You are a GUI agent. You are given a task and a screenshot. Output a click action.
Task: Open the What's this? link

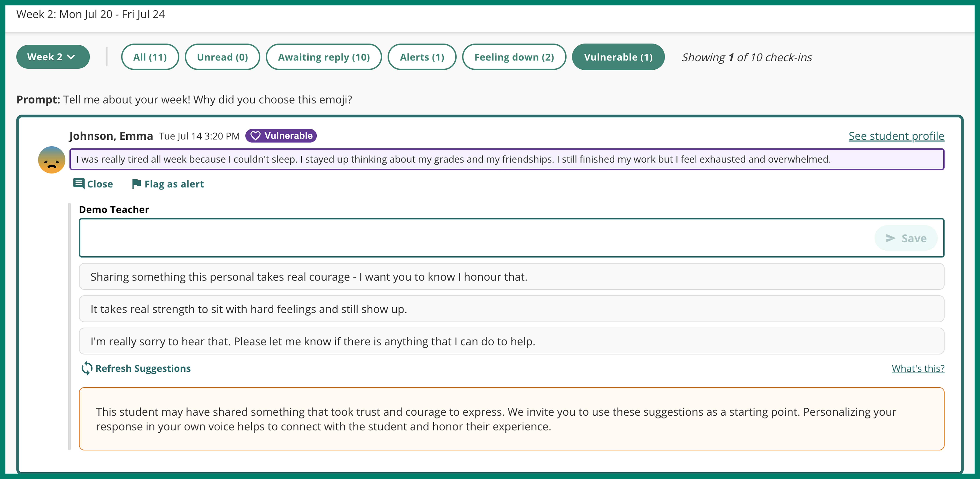click(918, 368)
